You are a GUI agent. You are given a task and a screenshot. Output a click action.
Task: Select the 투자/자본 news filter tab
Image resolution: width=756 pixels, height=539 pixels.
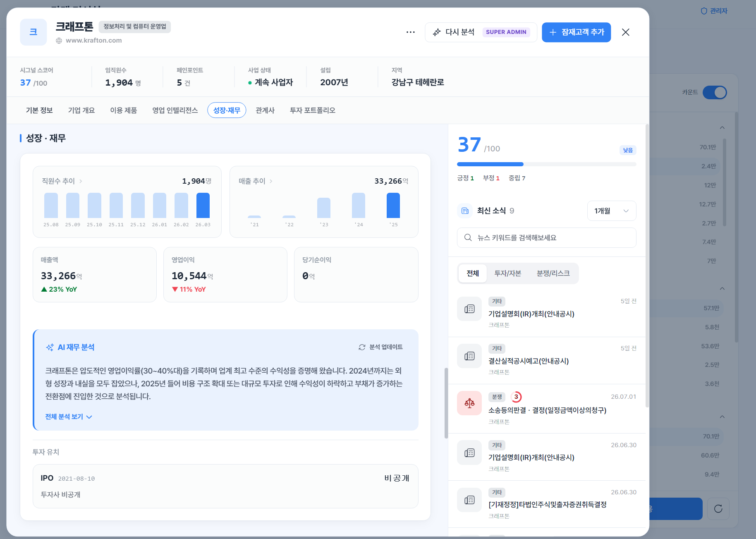tap(508, 273)
